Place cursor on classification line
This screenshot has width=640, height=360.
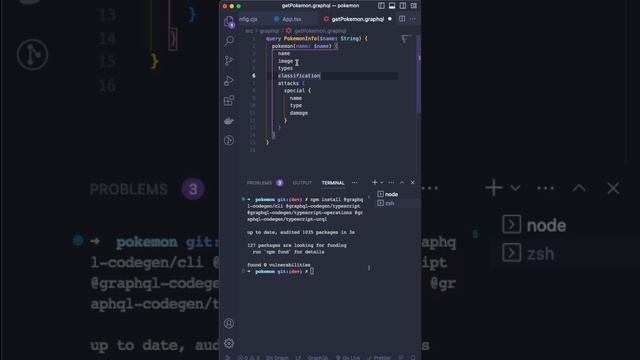[x=299, y=76]
